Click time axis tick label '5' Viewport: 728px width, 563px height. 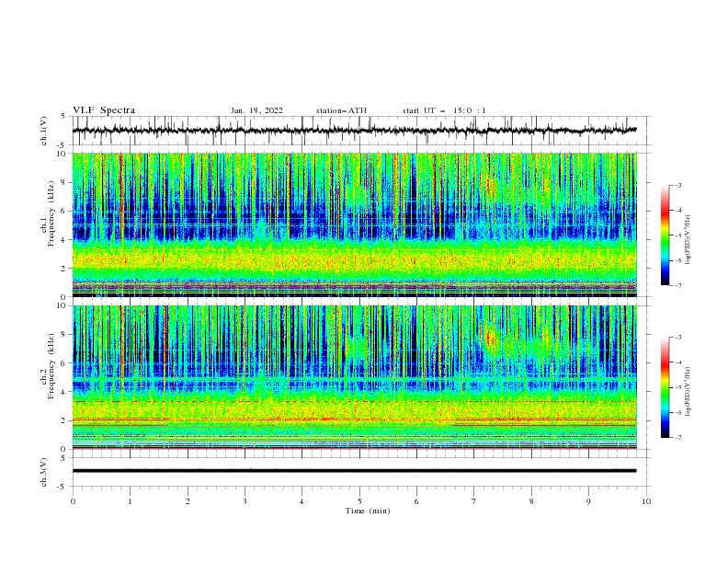[359, 501]
